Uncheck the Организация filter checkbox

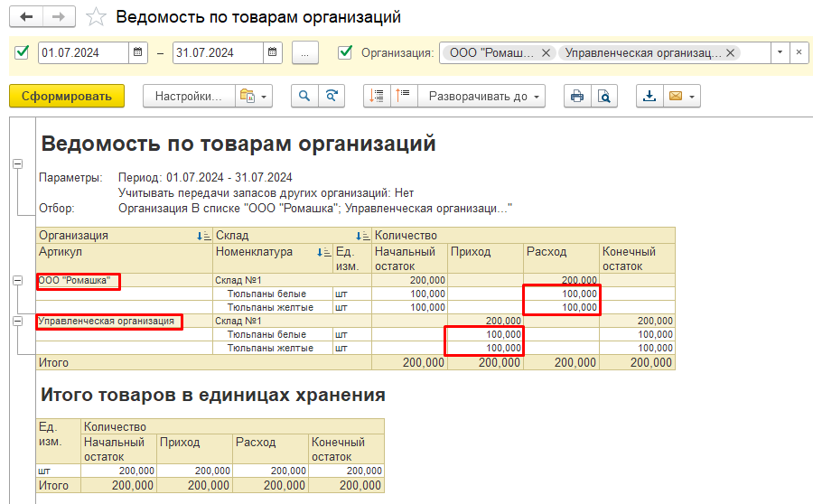coord(344,52)
